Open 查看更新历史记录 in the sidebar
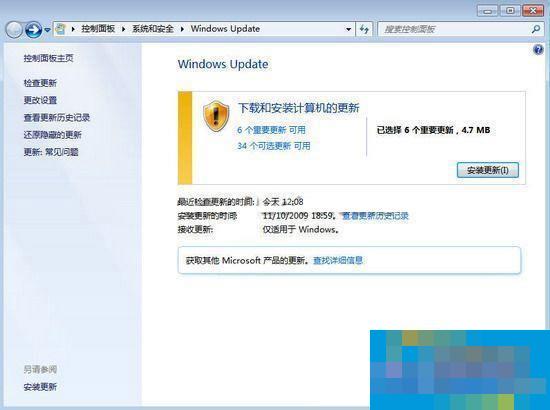This screenshot has height=410, width=550. click(57, 117)
